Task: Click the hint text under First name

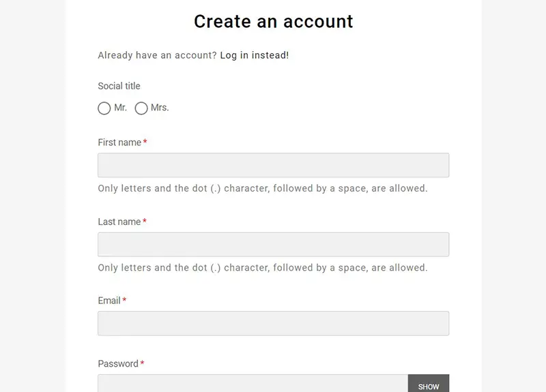Action: point(263,189)
